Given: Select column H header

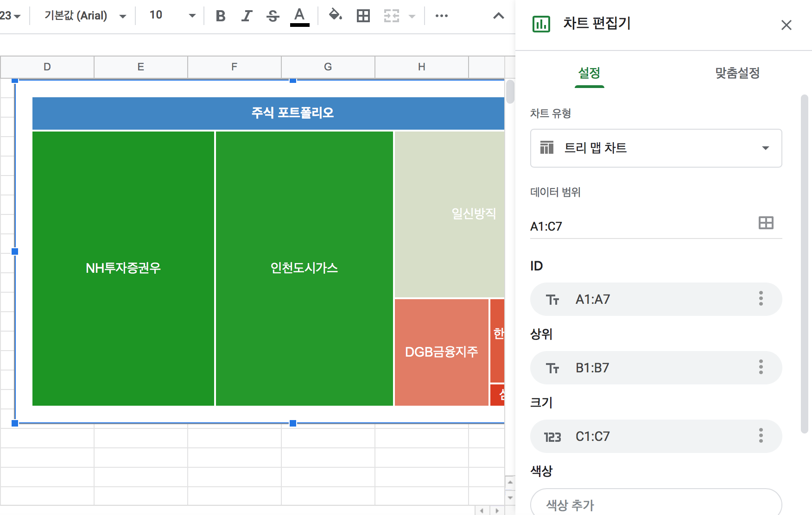Looking at the screenshot, I should 422,67.
